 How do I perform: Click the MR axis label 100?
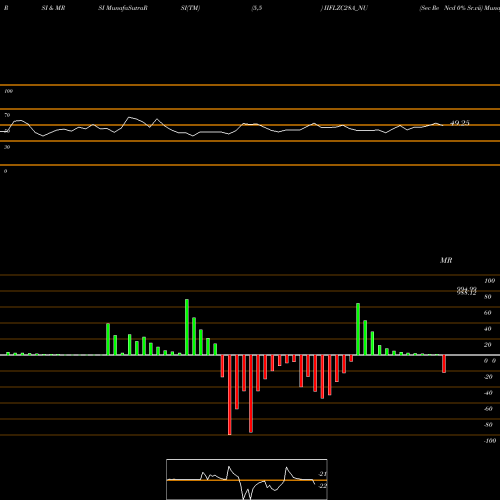click(489, 281)
